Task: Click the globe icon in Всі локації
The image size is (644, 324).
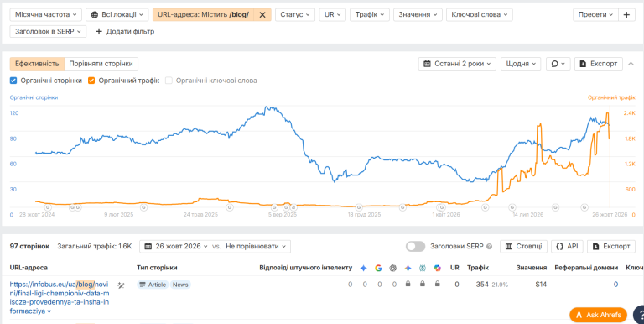Action: (x=95, y=15)
